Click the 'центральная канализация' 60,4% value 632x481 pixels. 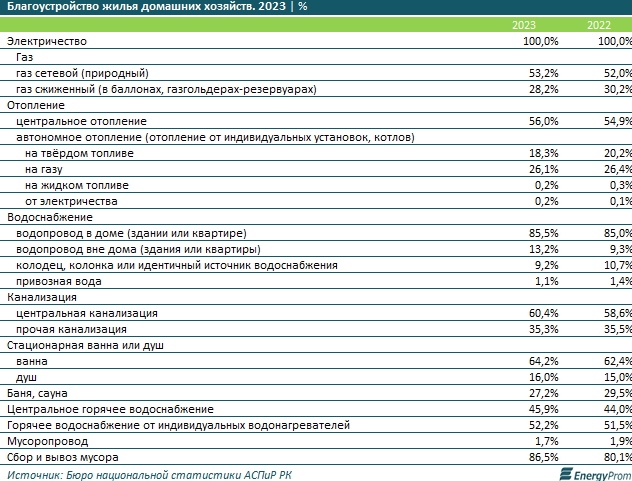click(542, 313)
